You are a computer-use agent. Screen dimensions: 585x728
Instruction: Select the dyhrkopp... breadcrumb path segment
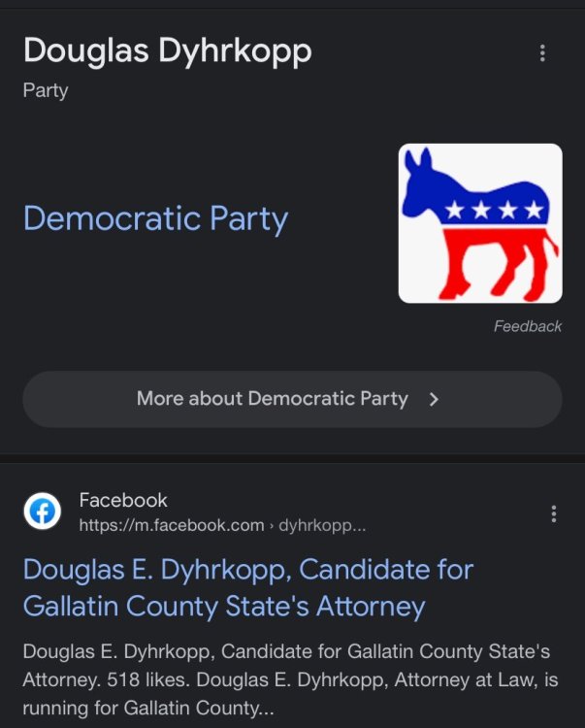322,525
